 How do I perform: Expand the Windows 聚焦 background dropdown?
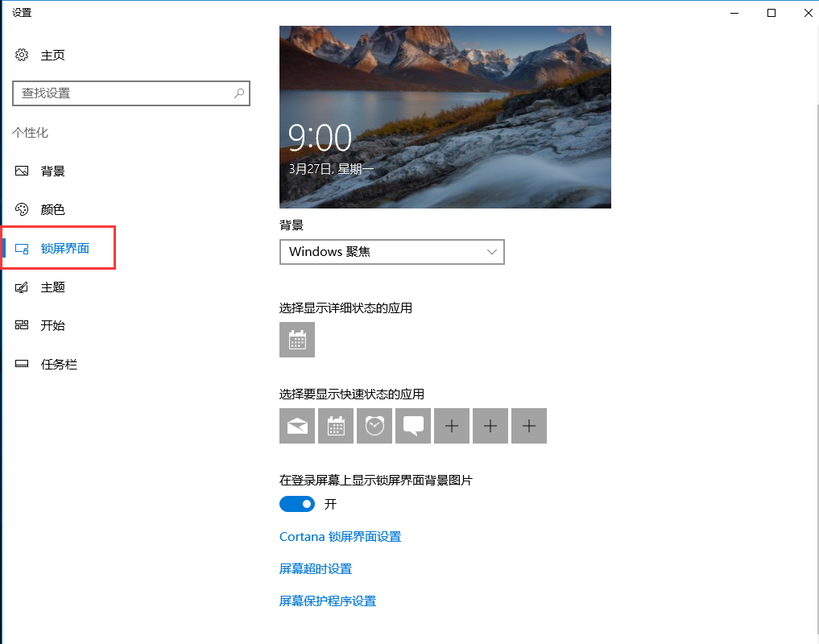[392, 252]
